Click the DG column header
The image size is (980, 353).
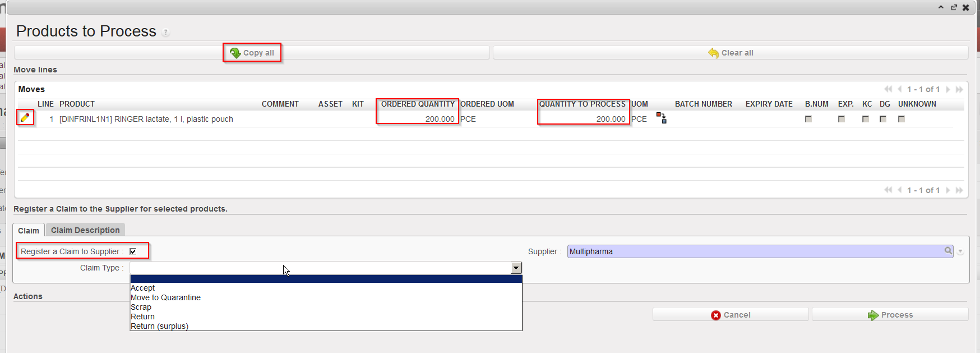885,104
